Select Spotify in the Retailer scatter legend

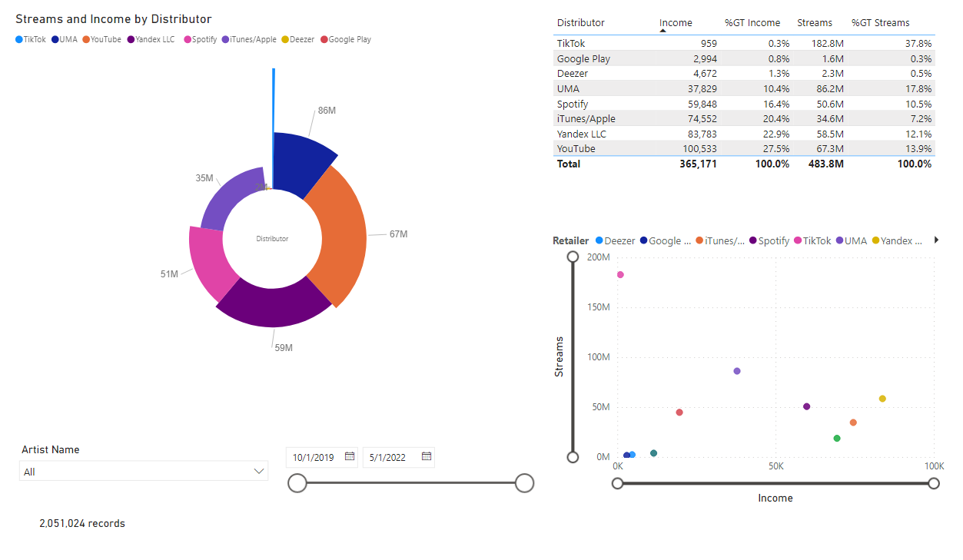(768, 240)
